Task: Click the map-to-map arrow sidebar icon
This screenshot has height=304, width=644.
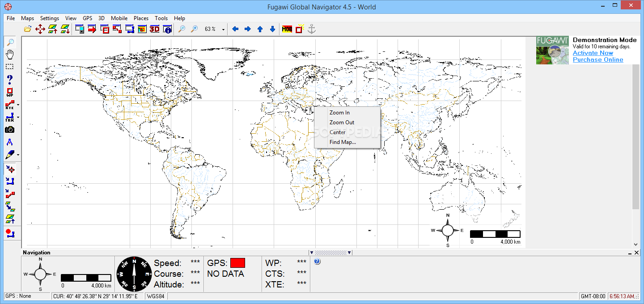Action: [x=10, y=206]
